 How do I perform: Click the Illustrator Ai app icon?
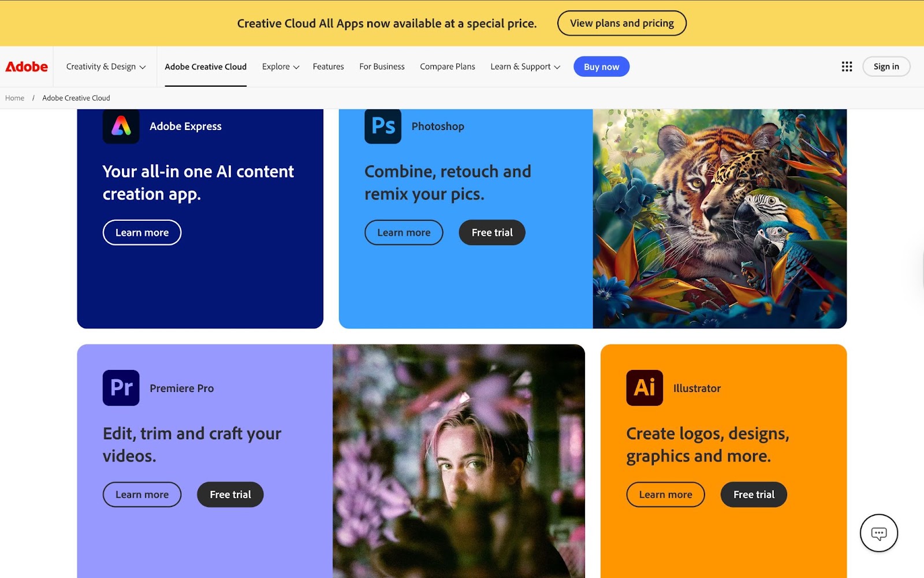tap(644, 388)
